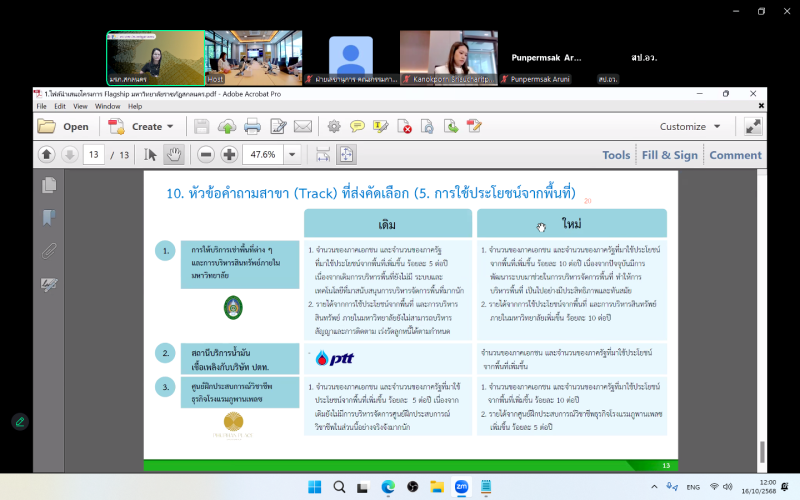
Task: Open the Comment pane
Action: point(735,155)
